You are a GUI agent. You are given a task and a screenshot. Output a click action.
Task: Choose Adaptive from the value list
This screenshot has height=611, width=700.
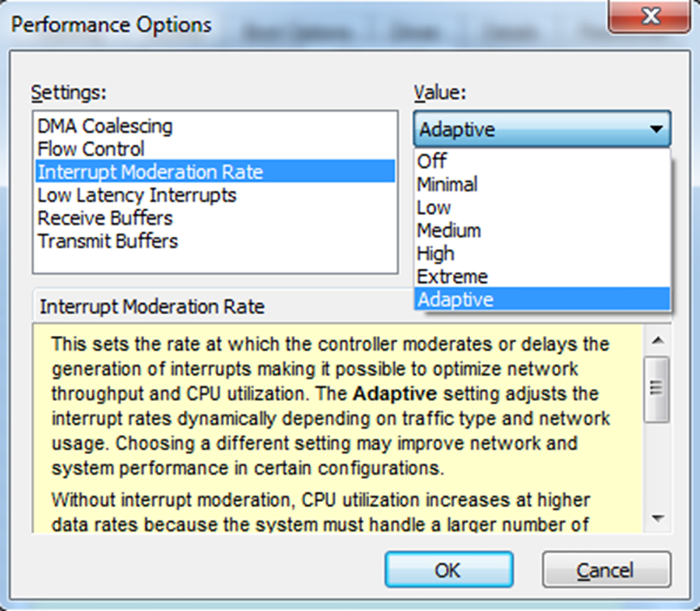pos(542,299)
